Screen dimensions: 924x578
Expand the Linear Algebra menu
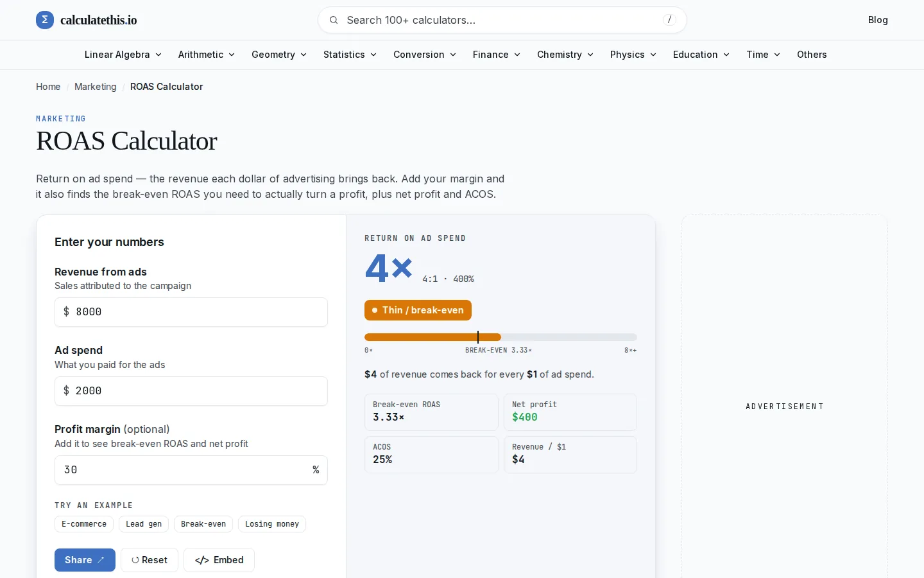coord(123,55)
